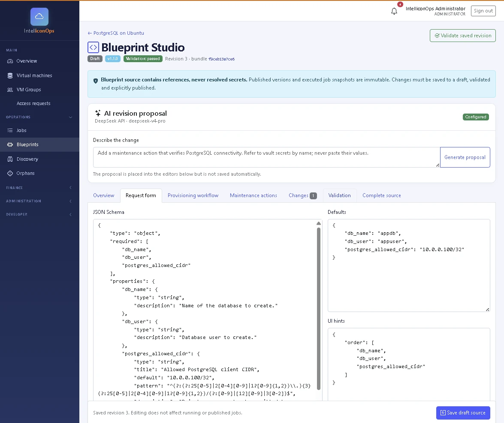The image size is (504, 423).
Task: Click the v1.1.0 version badge
Action: (112, 59)
